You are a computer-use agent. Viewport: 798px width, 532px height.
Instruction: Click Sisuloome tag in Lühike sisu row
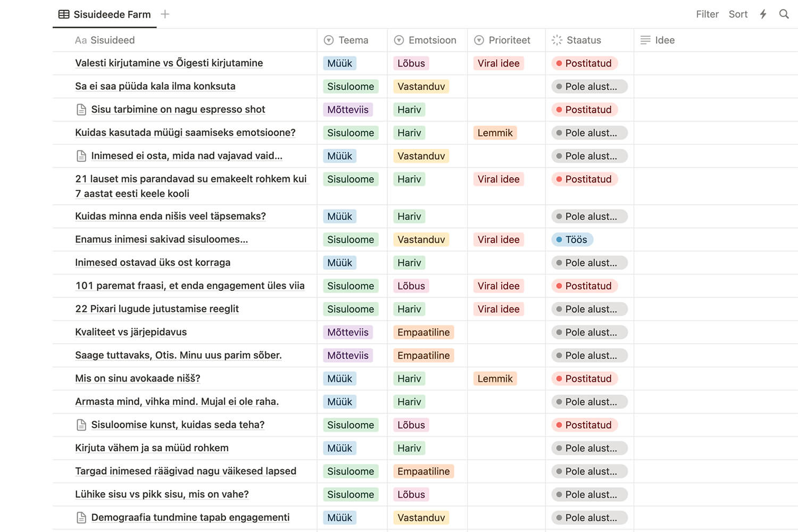click(351, 495)
